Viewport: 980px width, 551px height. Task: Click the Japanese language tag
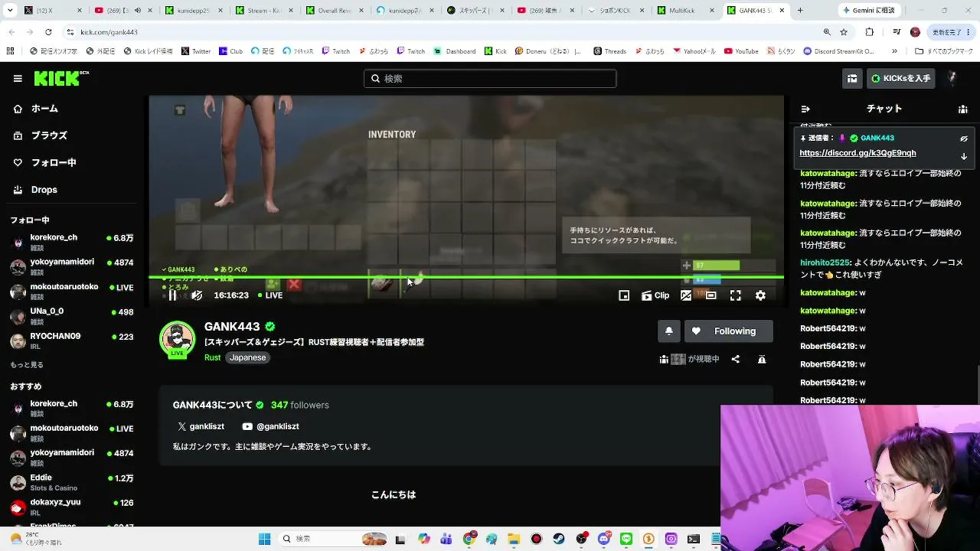[248, 357]
